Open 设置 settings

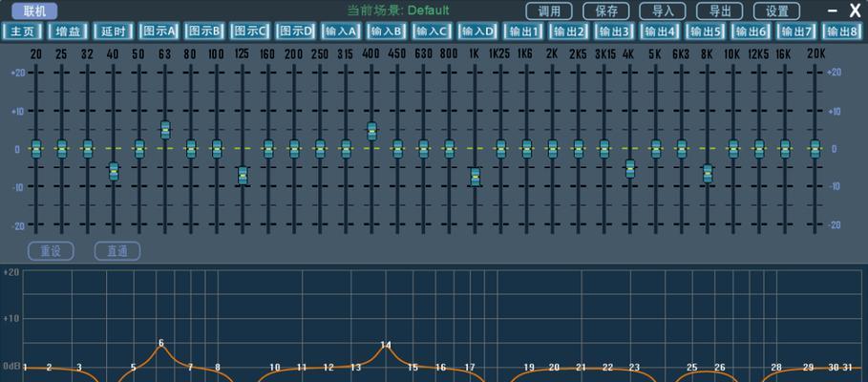click(x=776, y=11)
